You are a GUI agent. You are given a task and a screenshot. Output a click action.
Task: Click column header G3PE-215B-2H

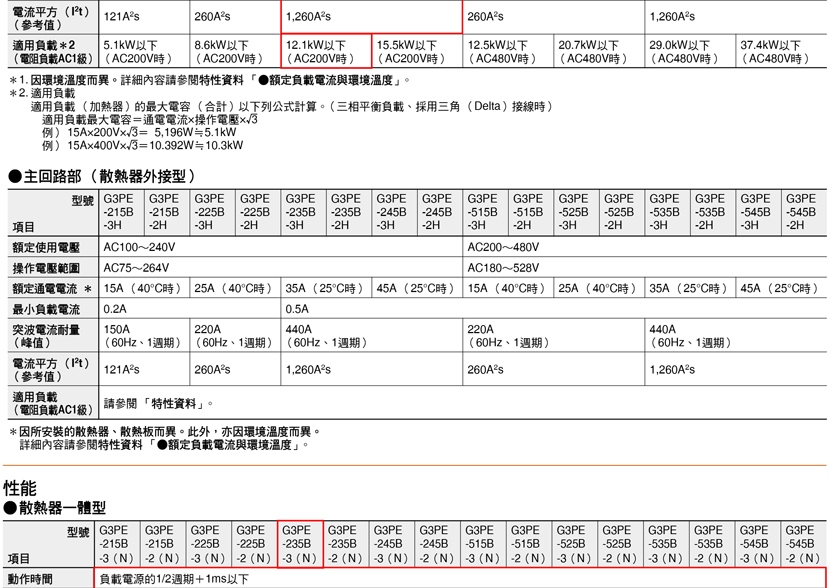(x=167, y=212)
